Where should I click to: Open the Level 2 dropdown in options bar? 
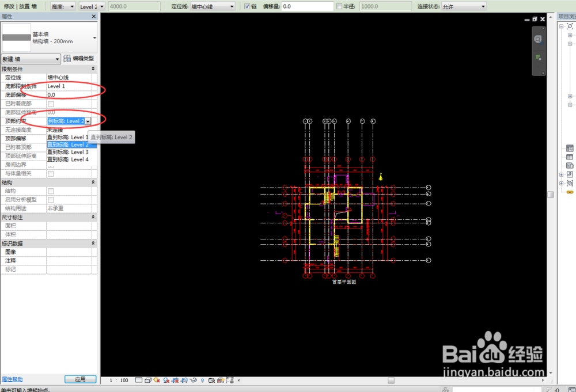coord(92,6)
